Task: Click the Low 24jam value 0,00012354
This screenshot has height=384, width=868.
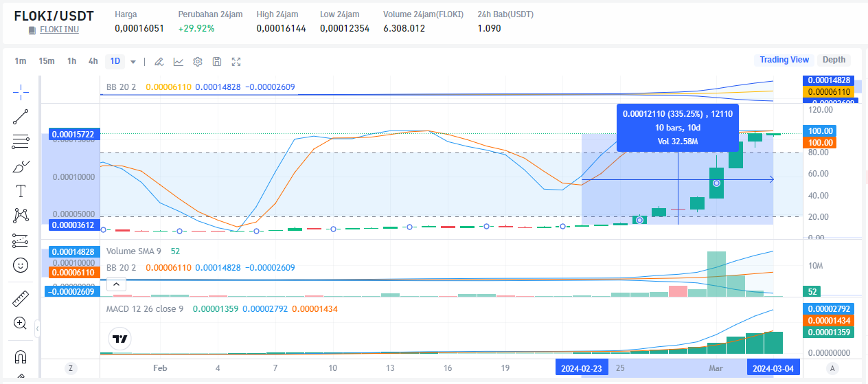Action: tap(345, 28)
